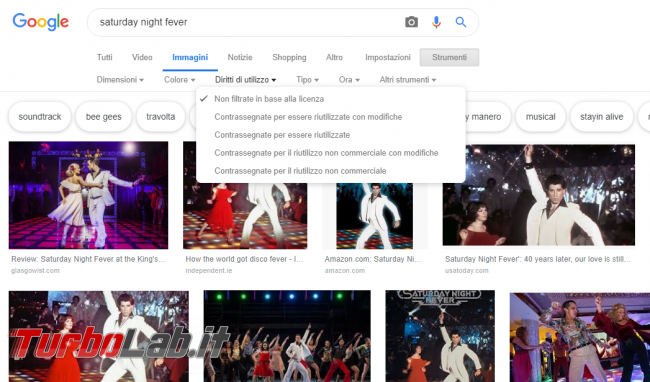Activate the microphone voice search icon

pyautogui.click(x=436, y=22)
